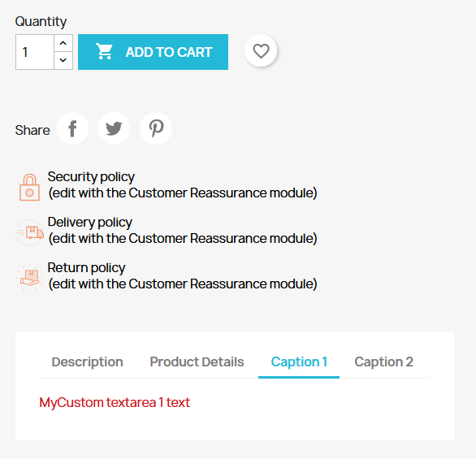This screenshot has height=459, width=476.
Task: Focus the quantity input field
Action: click(x=35, y=52)
